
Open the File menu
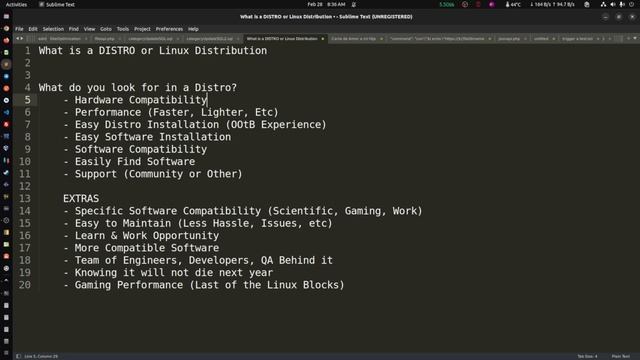pyautogui.click(x=19, y=29)
